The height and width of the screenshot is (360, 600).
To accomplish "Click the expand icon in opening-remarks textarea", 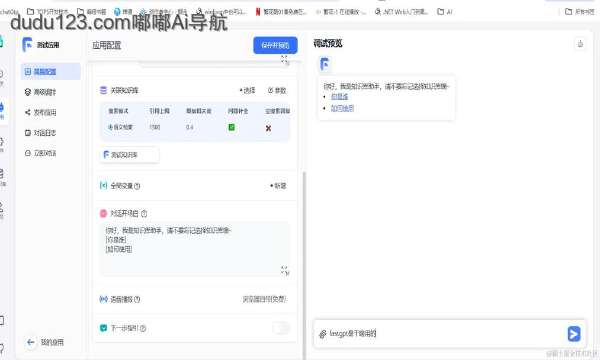I will 284,270.
